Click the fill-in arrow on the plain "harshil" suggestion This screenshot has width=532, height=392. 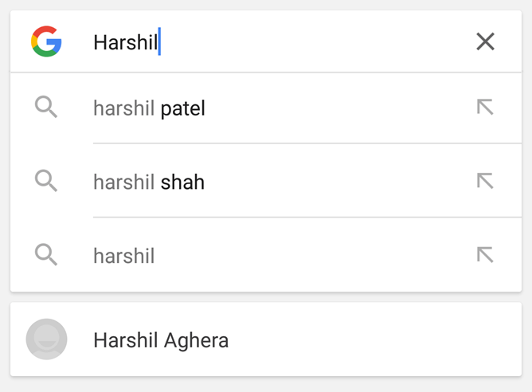[x=484, y=255]
